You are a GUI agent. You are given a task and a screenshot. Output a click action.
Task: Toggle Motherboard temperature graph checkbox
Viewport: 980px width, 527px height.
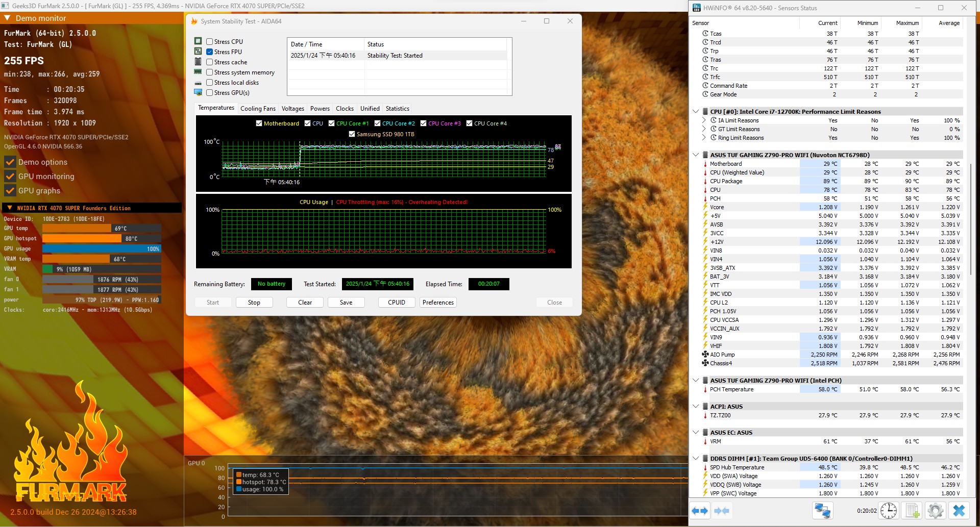point(259,123)
